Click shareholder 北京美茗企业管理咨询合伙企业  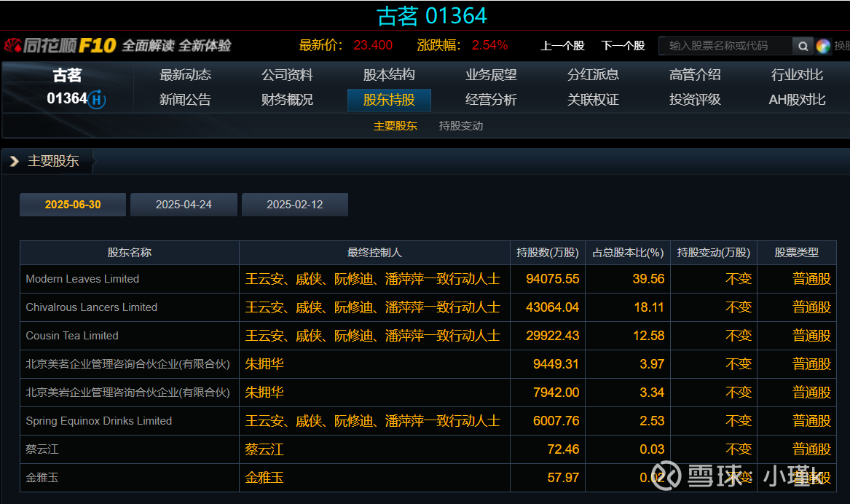[128, 364]
